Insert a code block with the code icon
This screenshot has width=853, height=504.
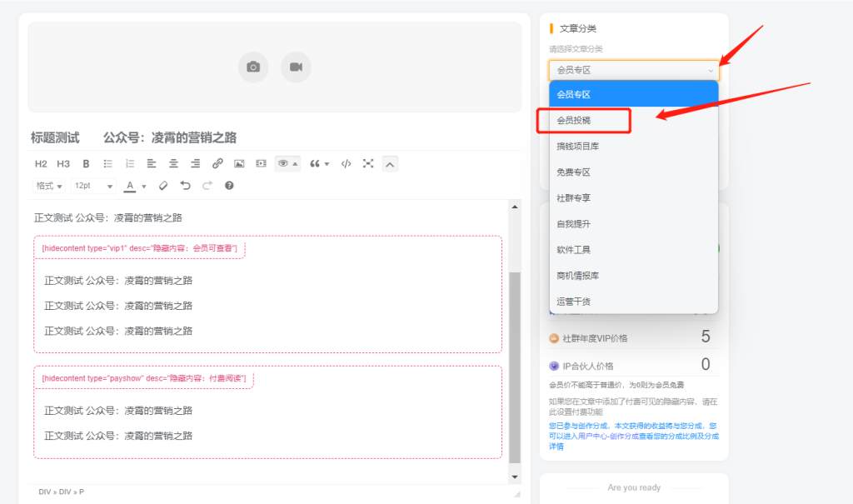[345, 163]
